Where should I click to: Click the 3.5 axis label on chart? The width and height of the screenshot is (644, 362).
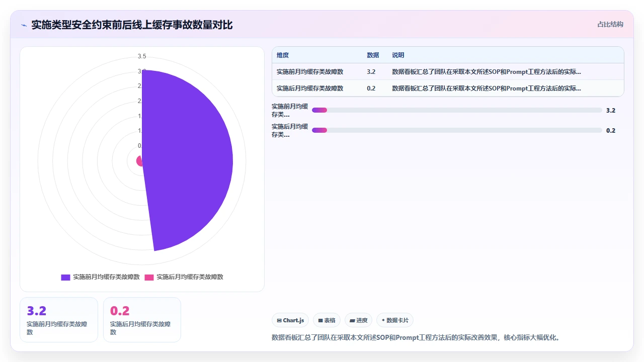[142, 56]
